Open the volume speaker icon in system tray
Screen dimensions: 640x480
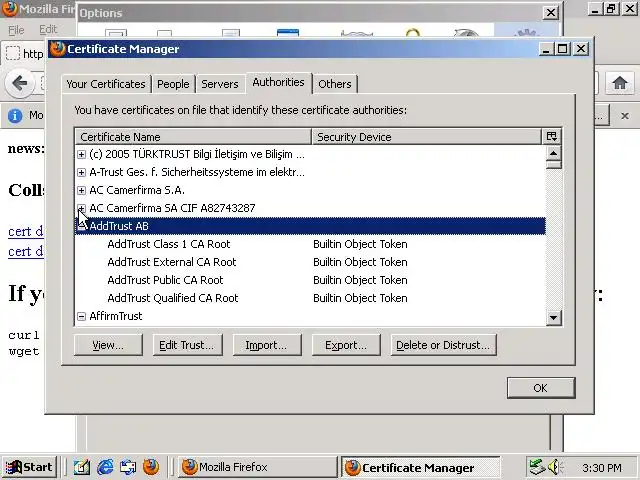[x=555, y=467]
